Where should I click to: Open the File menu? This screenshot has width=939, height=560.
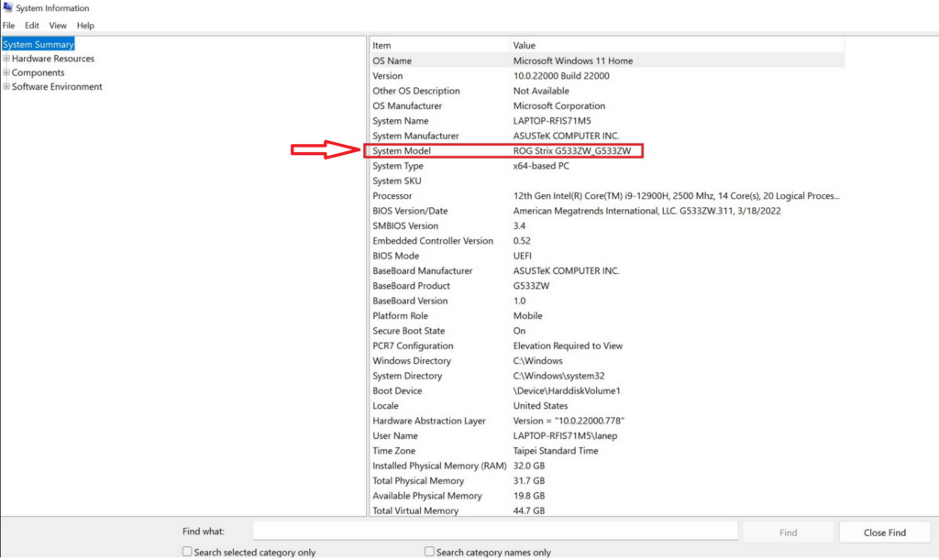[x=8, y=25]
